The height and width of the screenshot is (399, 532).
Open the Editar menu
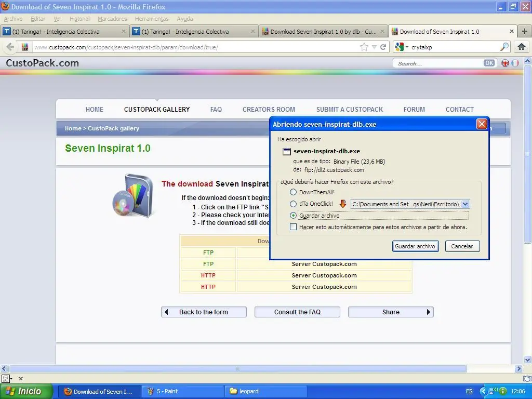point(37,19)
